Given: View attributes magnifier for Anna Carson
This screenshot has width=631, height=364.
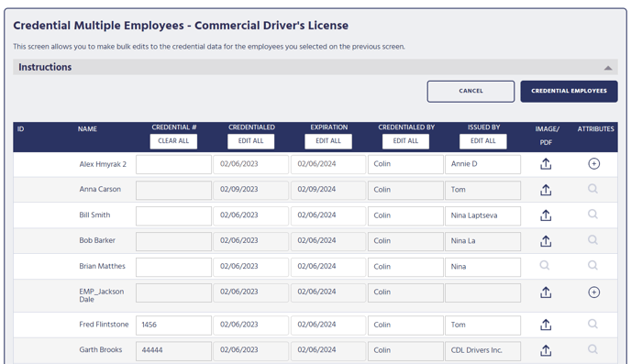Looking at the screenshot, I should click(592, 189).
